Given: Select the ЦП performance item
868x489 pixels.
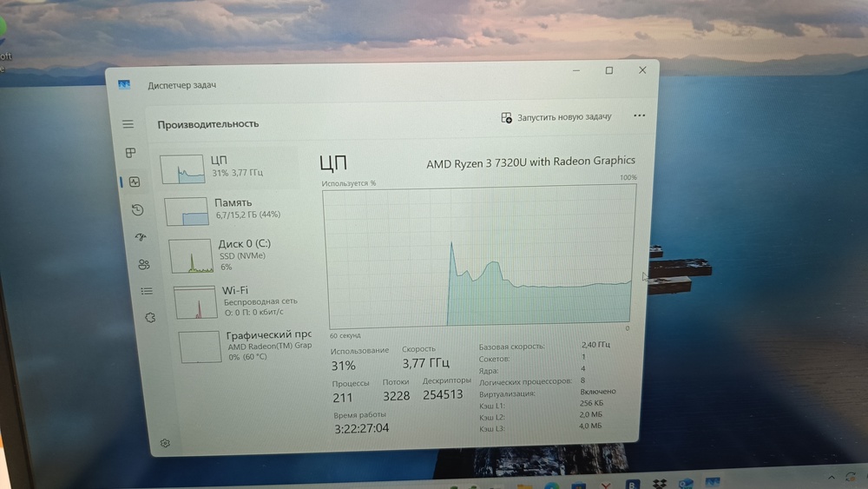Looking at the screenshot, I should (228, 168).
